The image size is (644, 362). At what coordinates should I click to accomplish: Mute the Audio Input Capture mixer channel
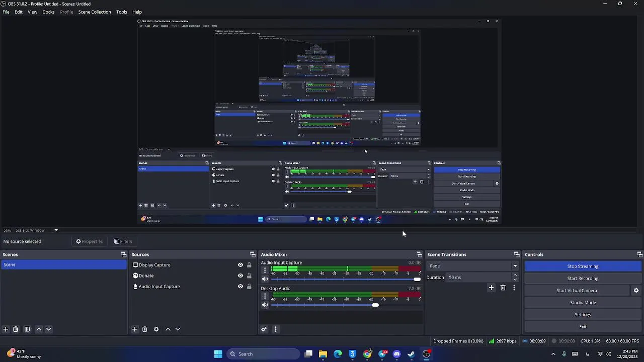pos(265,279)
